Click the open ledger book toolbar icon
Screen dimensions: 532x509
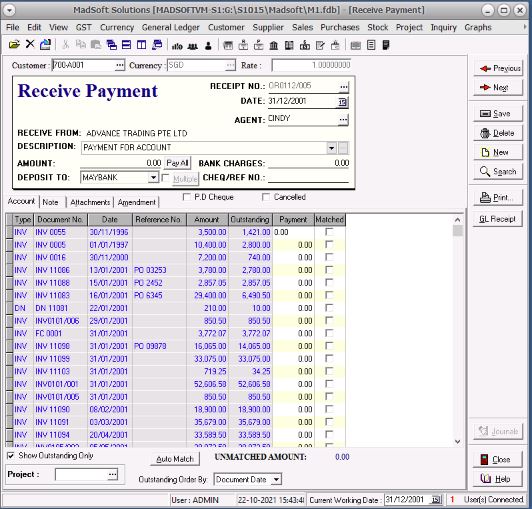(x=289, y=45)
